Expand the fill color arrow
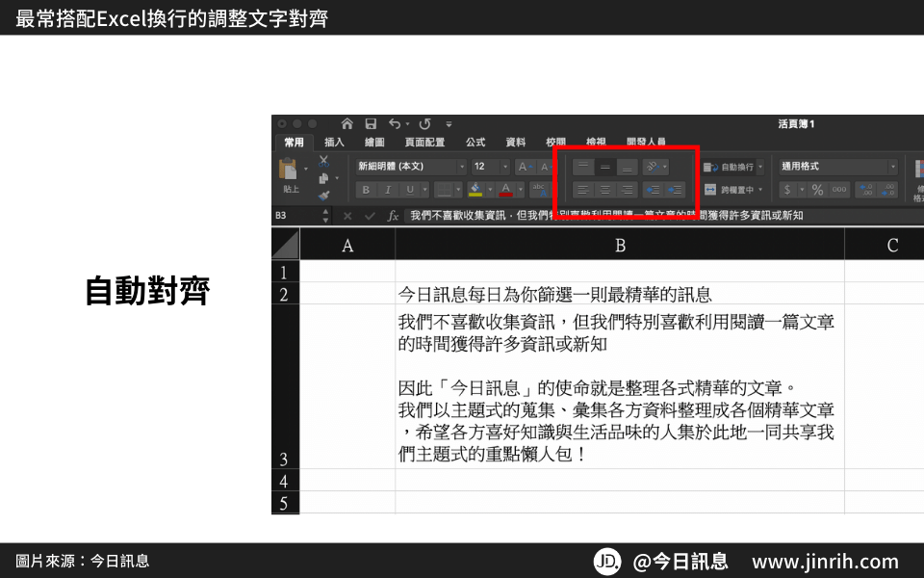The height and width of the screenshot is (578, 924). pos(490,190)
